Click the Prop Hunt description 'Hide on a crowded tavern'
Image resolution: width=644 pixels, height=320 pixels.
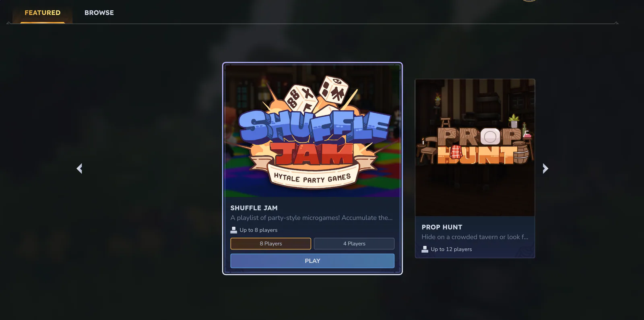click(475, 237)
